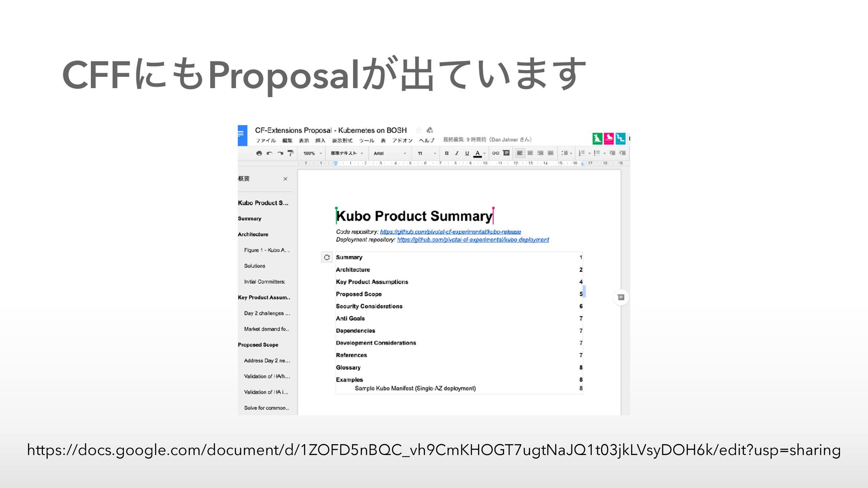
Task: Click the insert comment toolbar icon
Action: pyautogui.click(x=506, y=153)
